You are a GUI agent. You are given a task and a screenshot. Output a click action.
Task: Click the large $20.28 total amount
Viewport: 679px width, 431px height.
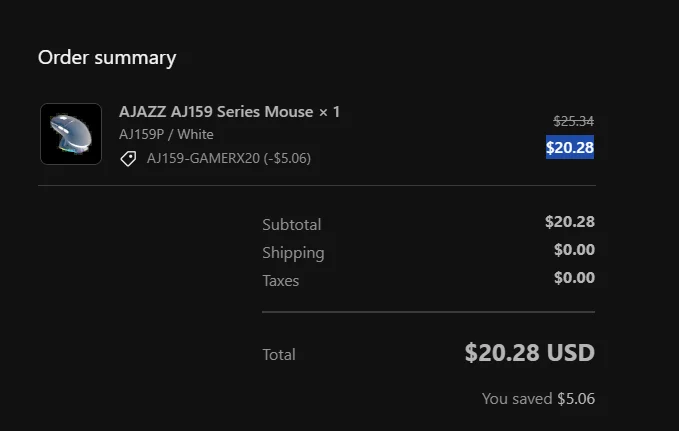point(504,353)
